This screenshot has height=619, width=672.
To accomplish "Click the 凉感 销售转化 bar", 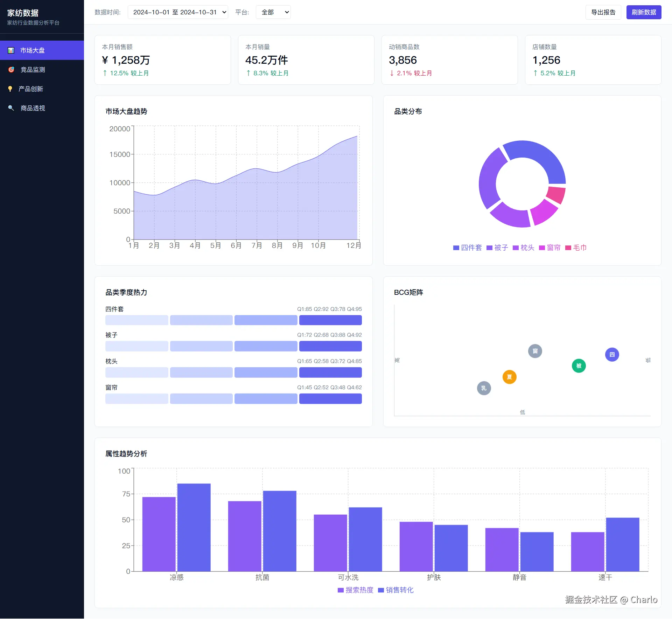I will click(x=194, y=527).
